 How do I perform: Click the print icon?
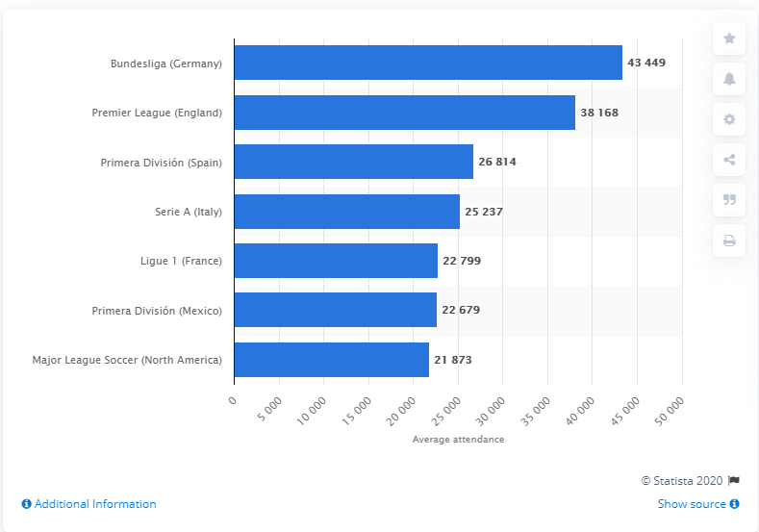(729, 241)
